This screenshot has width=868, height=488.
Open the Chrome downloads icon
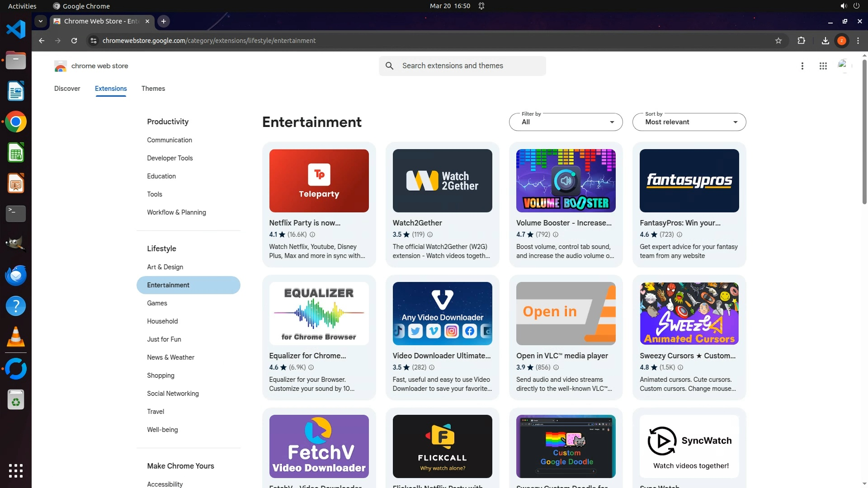tap(825, 41)
